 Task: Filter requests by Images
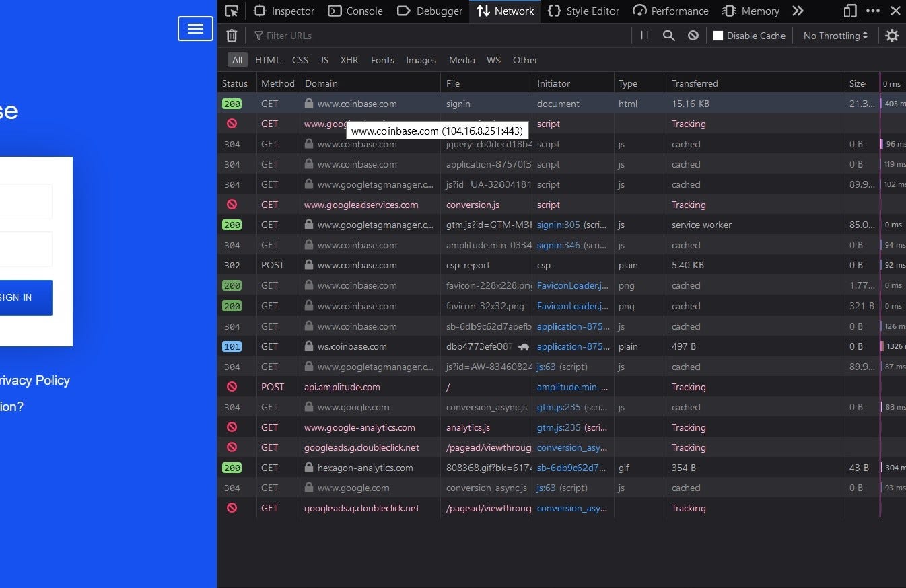(421, 60)
